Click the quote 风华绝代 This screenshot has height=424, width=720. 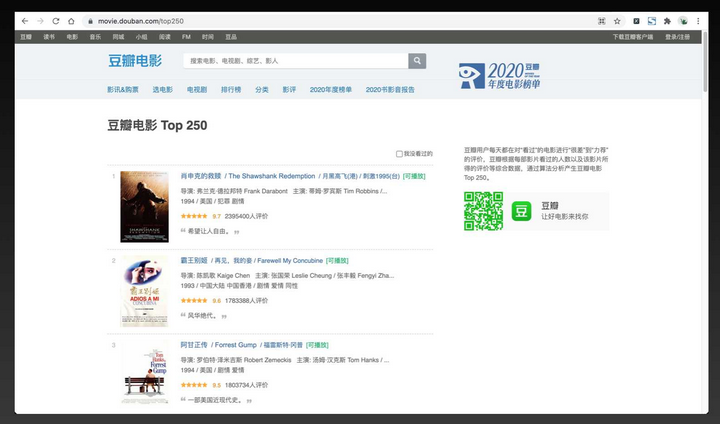coord(201,316)
